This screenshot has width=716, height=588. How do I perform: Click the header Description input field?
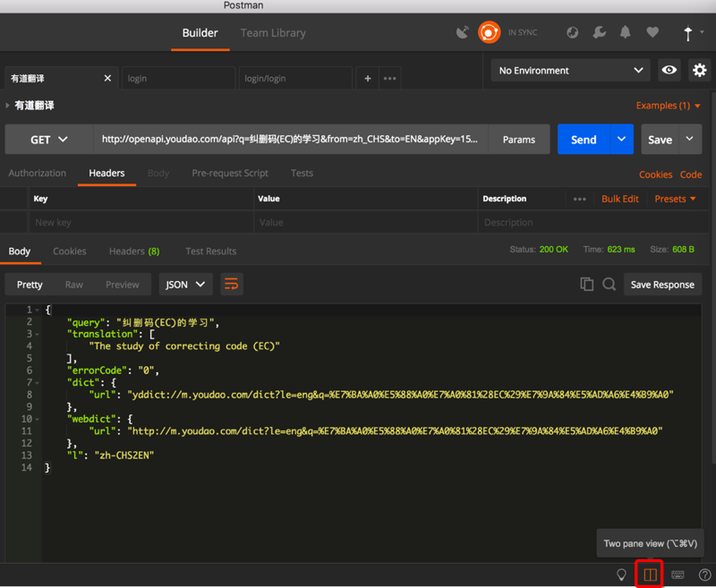594,222
